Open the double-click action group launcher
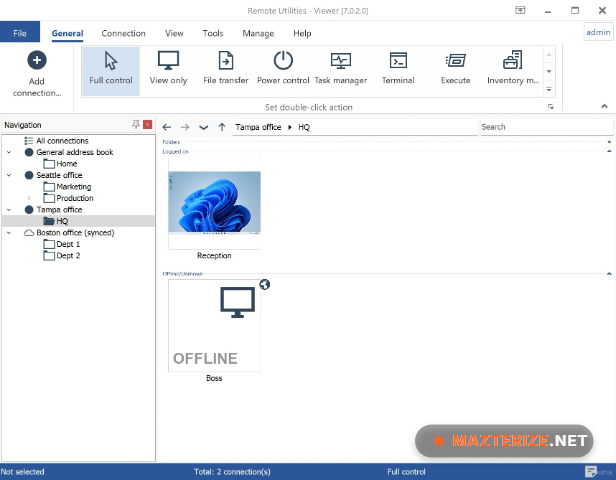616x480 pixels. pos(550,107)
